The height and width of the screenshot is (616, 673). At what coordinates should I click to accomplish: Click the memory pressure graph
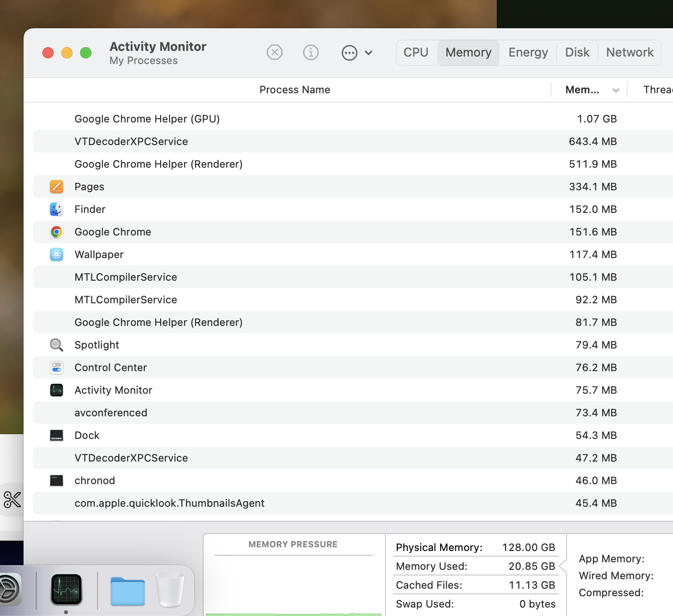[293, 586]
